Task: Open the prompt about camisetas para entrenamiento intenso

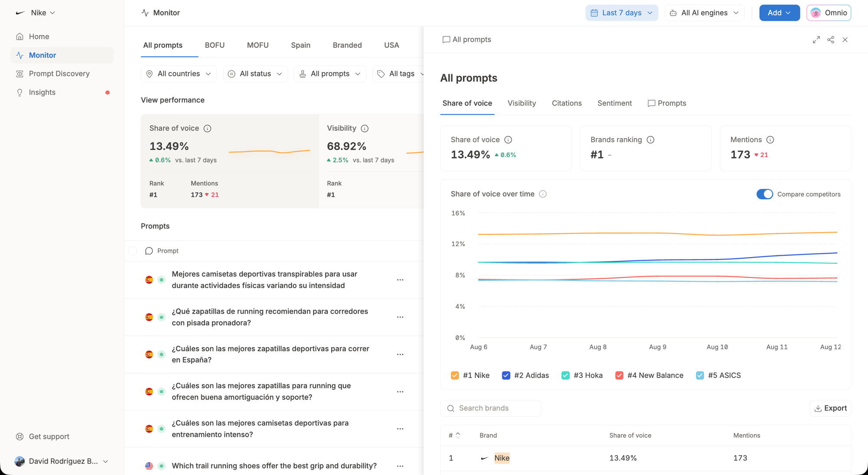Action: 260,429
